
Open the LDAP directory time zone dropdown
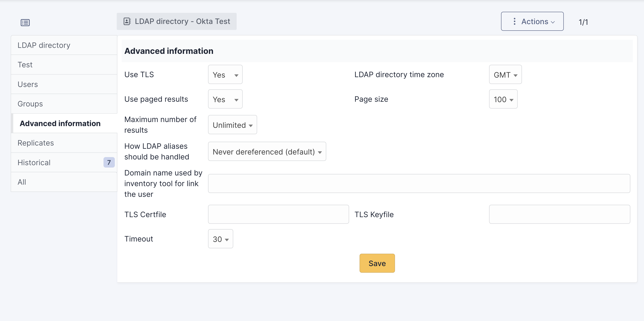point(505,75)
